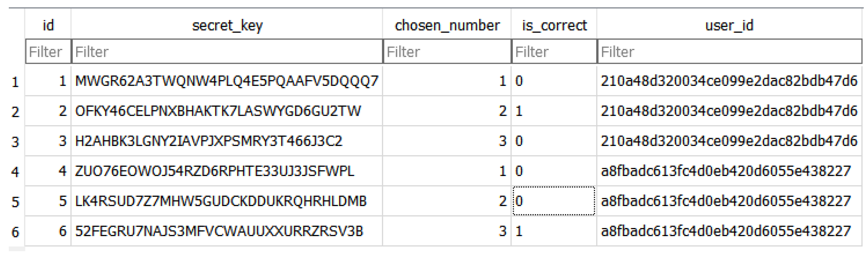Click the id column header
Viewport: 868px width, 257px height.
[x=48, y=25]
